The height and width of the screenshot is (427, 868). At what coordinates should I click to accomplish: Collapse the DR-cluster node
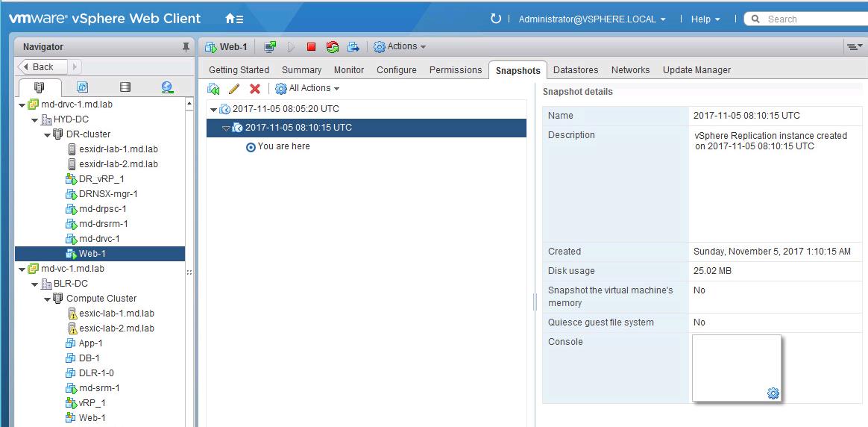coord(47,134)
